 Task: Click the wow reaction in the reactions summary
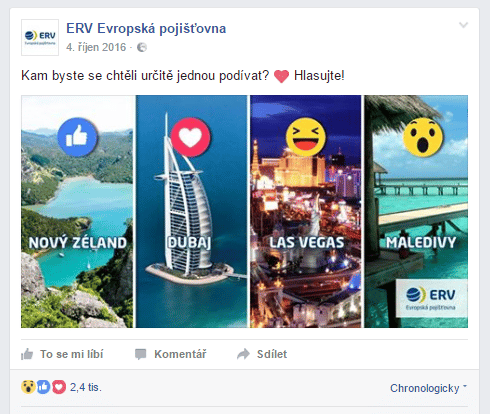pyautogui.click(x=28, y=387)
